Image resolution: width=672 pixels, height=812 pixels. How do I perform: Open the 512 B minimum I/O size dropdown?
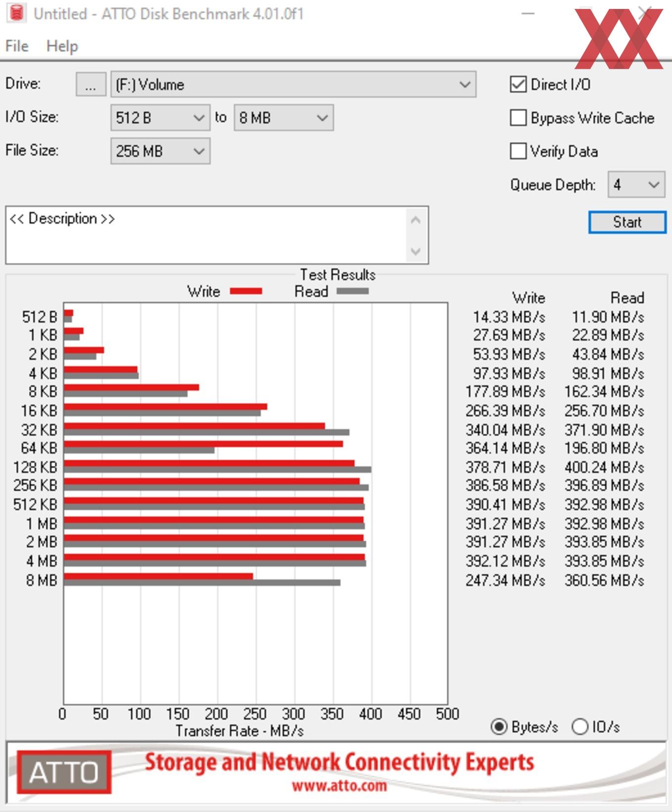(x=161, y=118)
